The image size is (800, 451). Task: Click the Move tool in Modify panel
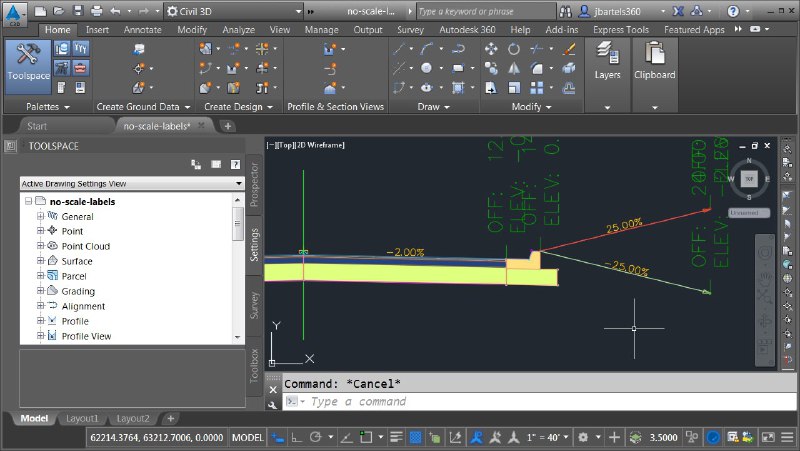(x=491, y=49)
